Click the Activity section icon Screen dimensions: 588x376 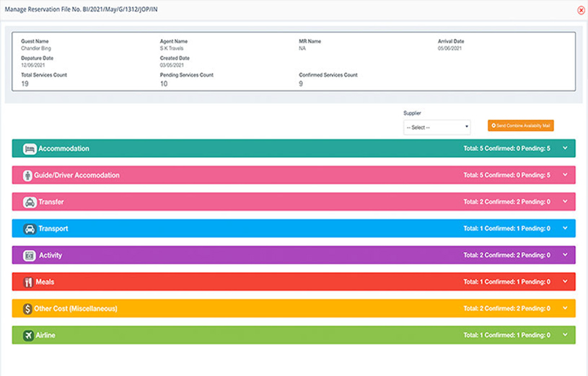pyautogui.click(x=30, y=255)
